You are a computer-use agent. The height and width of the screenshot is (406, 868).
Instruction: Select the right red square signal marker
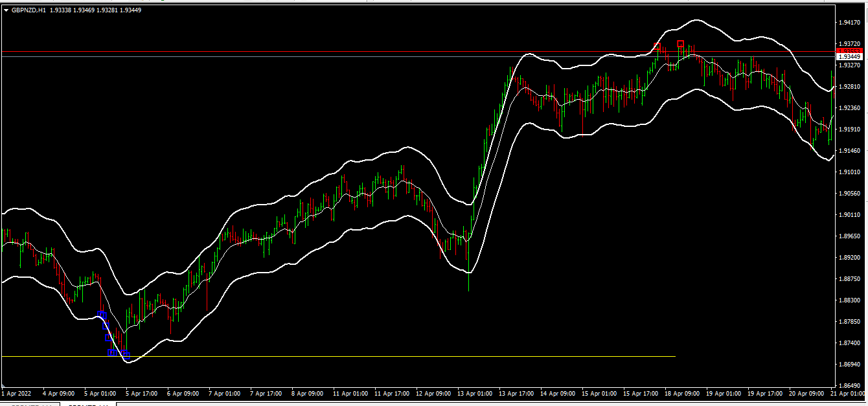[x=681, y=44]
